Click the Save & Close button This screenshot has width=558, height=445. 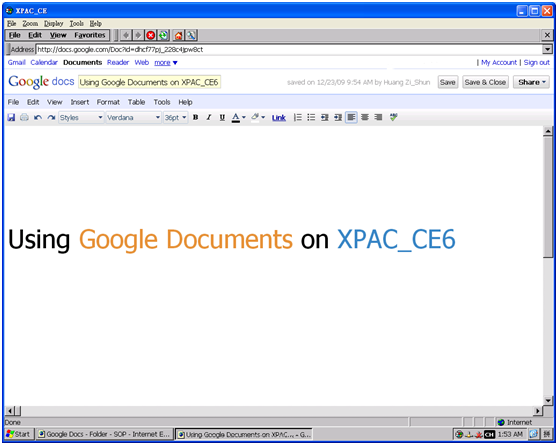(485, 82)
